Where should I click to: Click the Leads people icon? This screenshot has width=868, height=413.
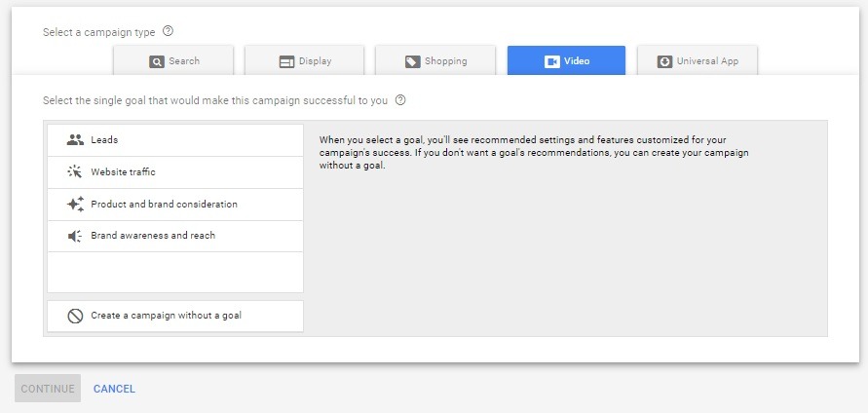(75, 140)
